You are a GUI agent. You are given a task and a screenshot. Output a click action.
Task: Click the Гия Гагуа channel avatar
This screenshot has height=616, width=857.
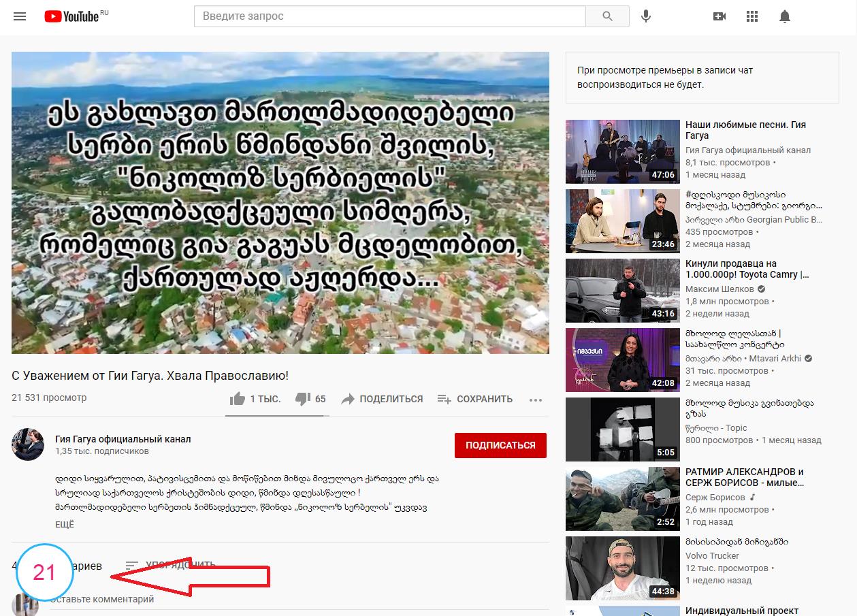[x=28, y=444]
